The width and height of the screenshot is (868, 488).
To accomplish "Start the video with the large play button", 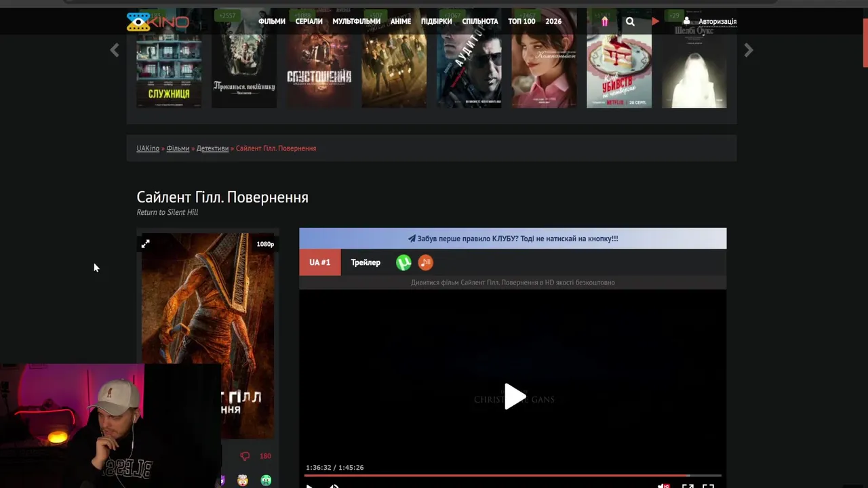I will pyautogui.click(x=515, y=396).
